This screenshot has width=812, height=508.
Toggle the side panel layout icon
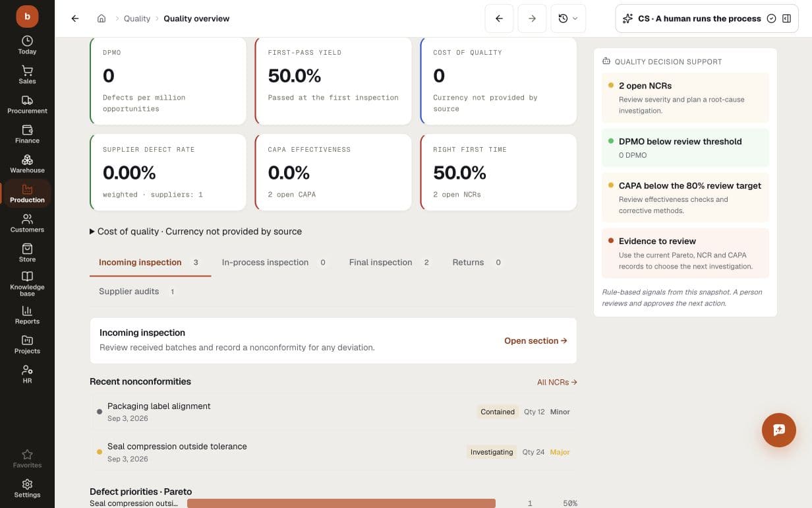(x=786, y=18)
